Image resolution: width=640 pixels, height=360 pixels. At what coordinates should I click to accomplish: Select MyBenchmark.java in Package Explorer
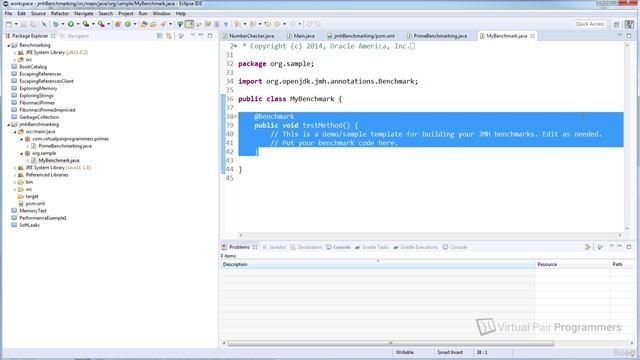[x=59, y=160]
